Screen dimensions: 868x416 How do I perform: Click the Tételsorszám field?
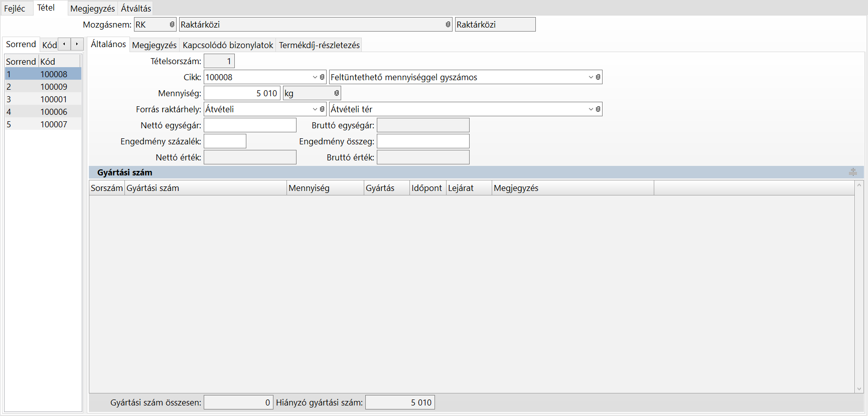(x=219, y=61)
